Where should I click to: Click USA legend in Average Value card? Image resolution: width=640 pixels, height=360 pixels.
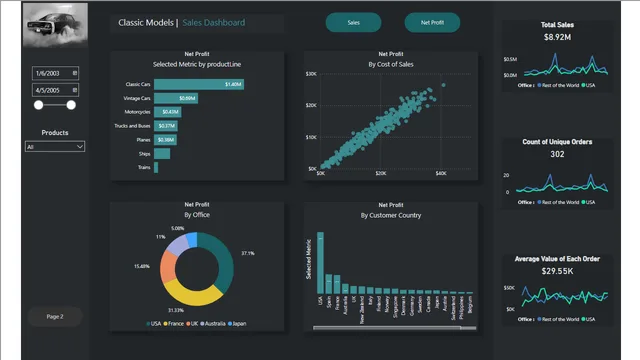click(588, 319)
